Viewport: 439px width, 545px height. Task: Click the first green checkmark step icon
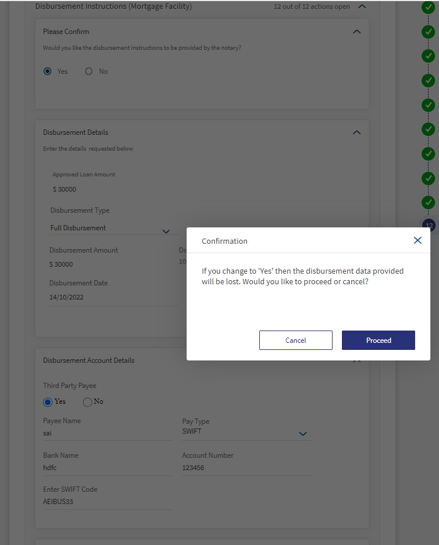click(x=428, y=7)
